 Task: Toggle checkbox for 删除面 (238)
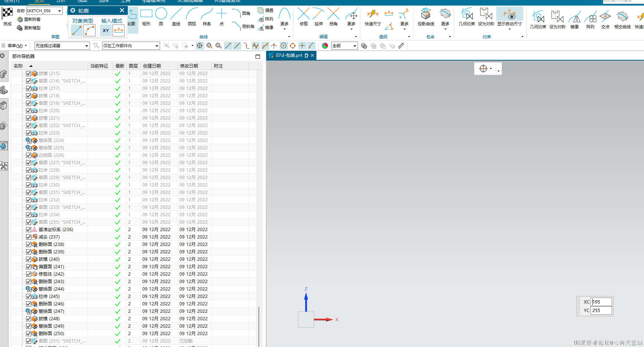pos(29,244)
